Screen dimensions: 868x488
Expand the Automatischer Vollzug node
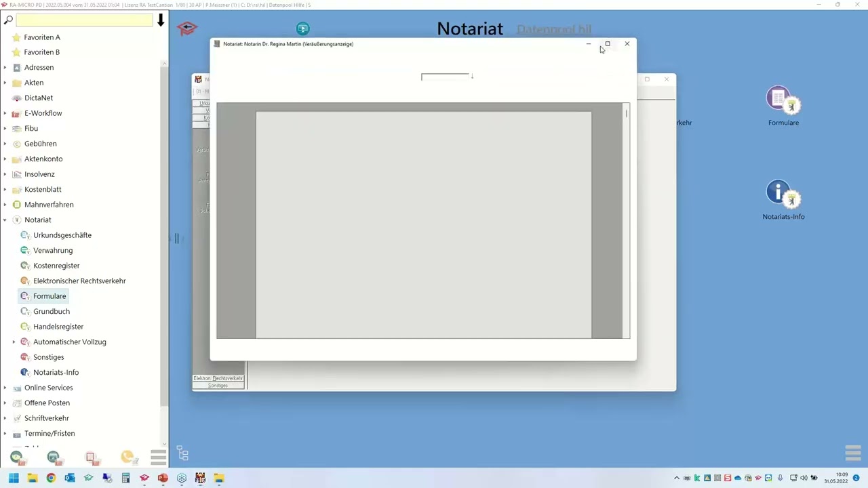point(14,342)
